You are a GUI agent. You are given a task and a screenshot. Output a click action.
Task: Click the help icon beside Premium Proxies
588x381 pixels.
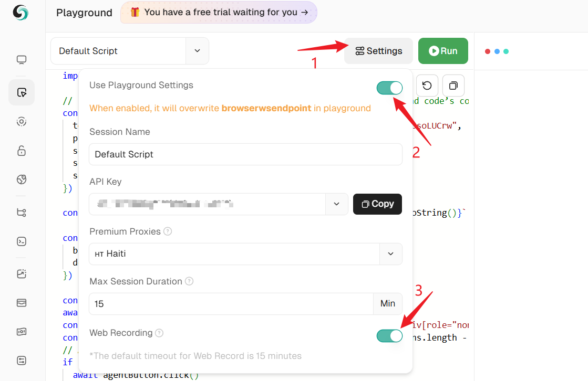pyautogui.click(x=168, y=231)
